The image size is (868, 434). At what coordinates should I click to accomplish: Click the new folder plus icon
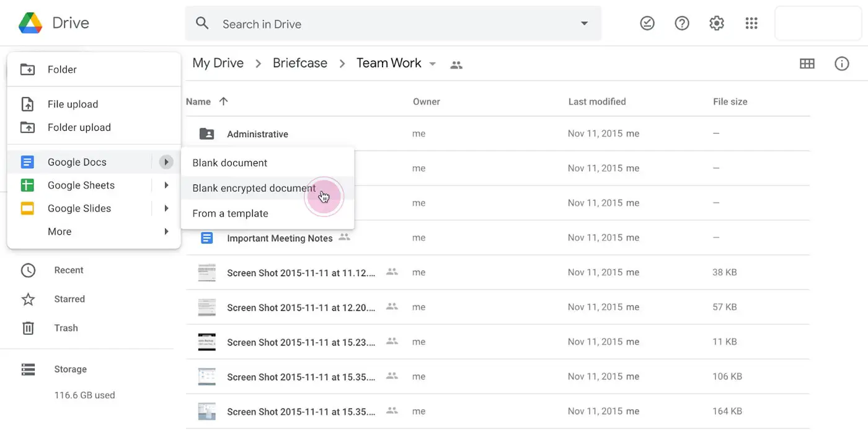(x=27, y=69)
